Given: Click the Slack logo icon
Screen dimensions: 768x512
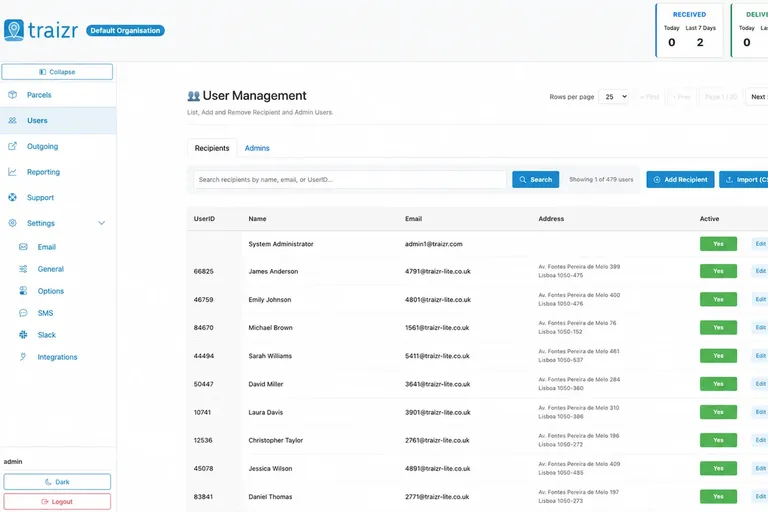Looking at the screenshot, I should tap(23, 335).
